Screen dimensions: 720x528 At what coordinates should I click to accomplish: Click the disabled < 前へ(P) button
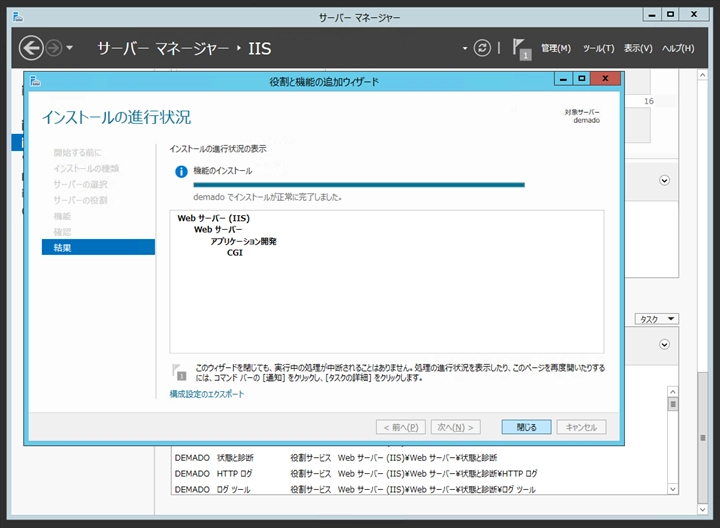click(401, 427)
